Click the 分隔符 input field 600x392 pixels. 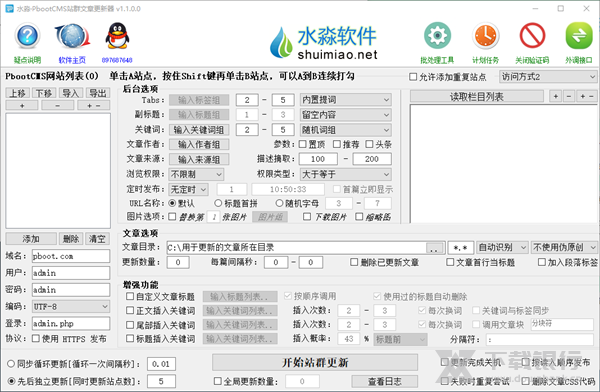(x=540, y=339)
